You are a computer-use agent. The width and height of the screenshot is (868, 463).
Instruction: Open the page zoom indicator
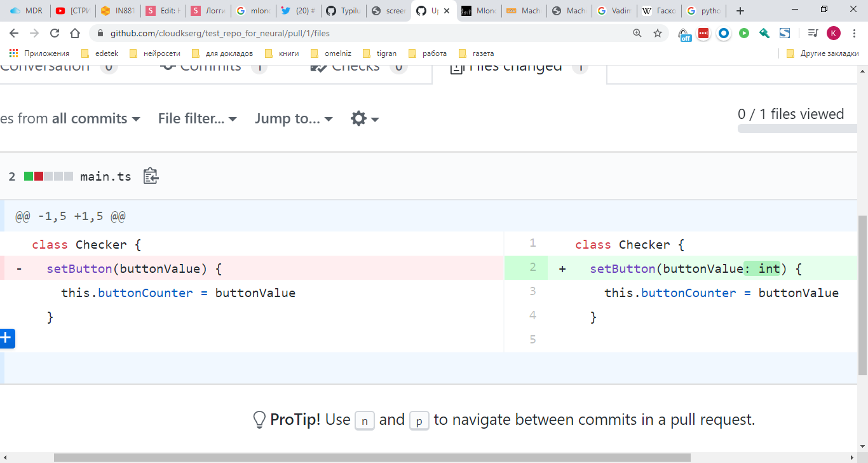pos(637,33)
